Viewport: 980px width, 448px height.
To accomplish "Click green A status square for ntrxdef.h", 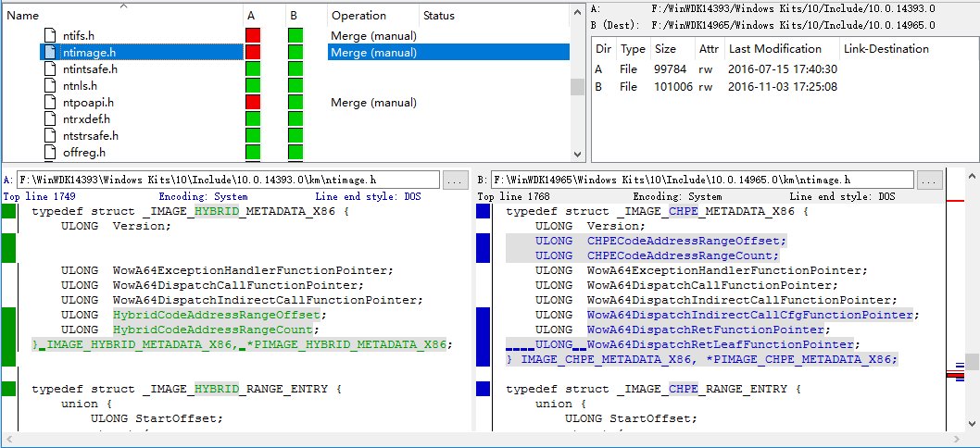I will pyautogui.click(x=253, y=118).
